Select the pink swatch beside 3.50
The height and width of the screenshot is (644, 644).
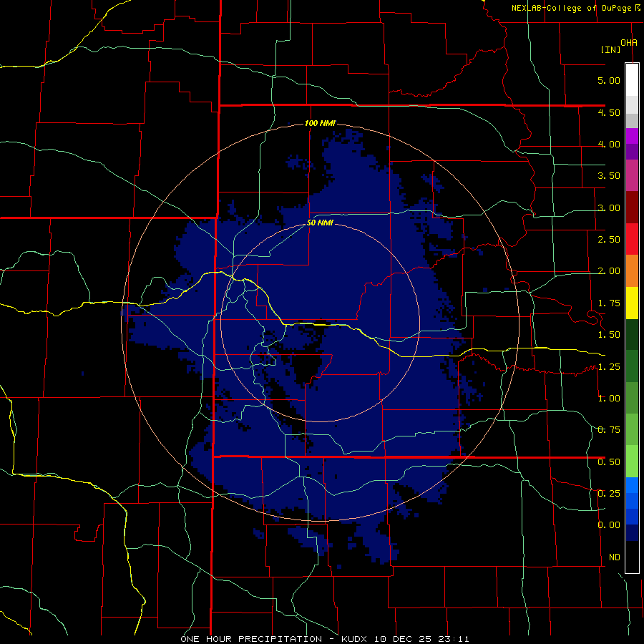(x=632, y=175)
